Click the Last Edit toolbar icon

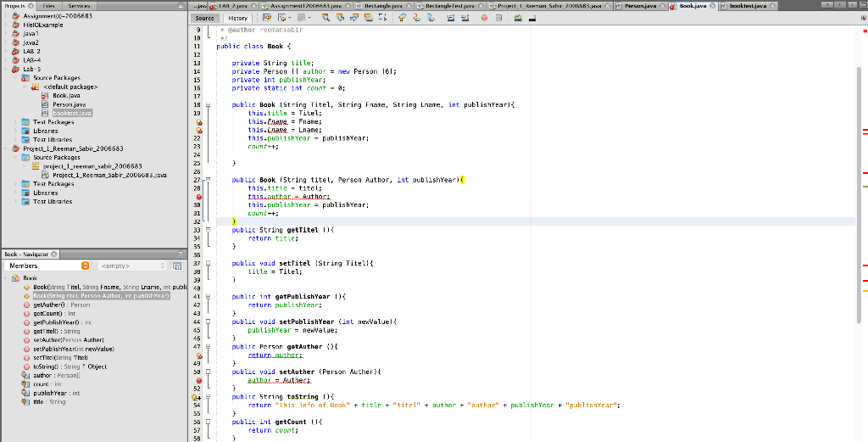267,18
